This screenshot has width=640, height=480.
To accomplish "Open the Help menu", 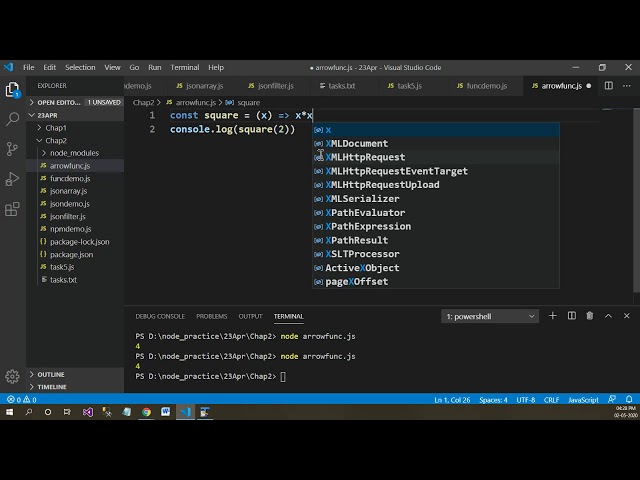I will (216, 67).
